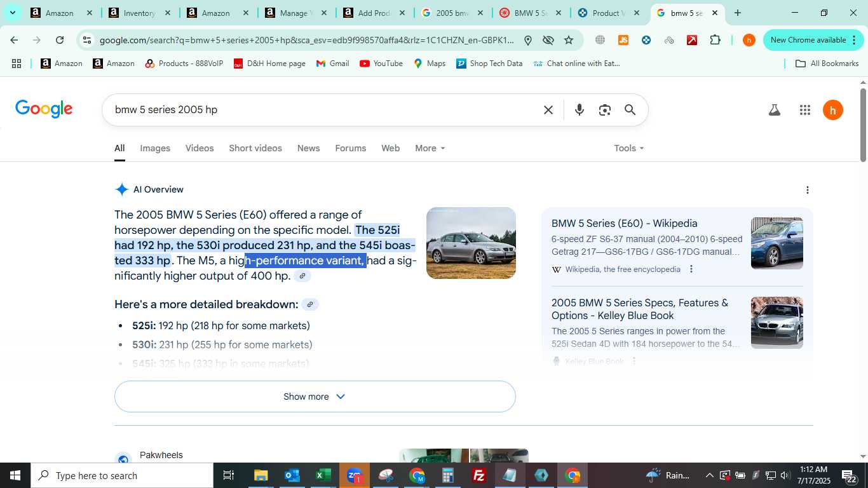This screenshot has height=488, width=868.
Task: Open Wikipedia source three-dot options
Action: pos(691,269)
